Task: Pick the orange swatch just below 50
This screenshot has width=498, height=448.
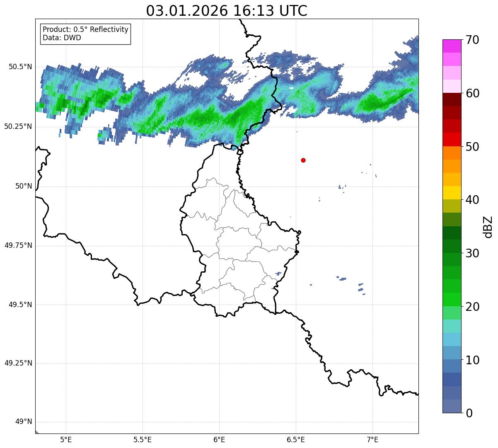Action: click(452, 153)
